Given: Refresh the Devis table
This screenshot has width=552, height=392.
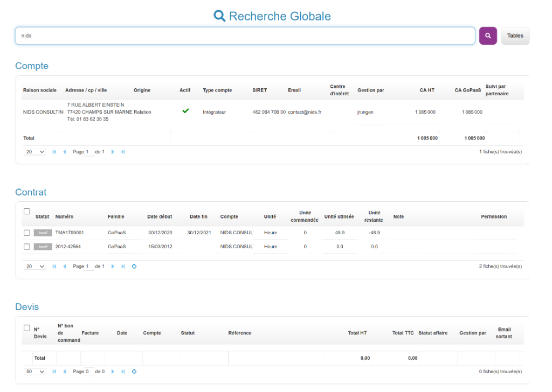Looking at the screenshot, I should (134, 372).
